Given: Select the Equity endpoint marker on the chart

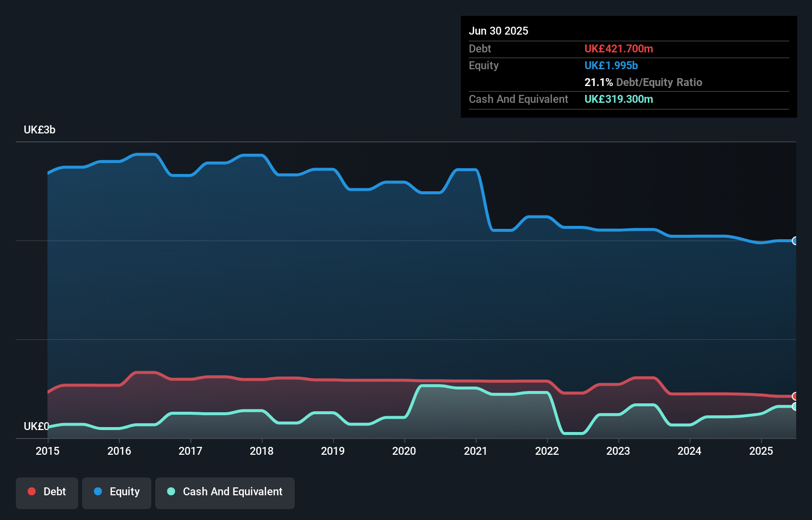Looking at the screenshot, I should click(795, 241).
